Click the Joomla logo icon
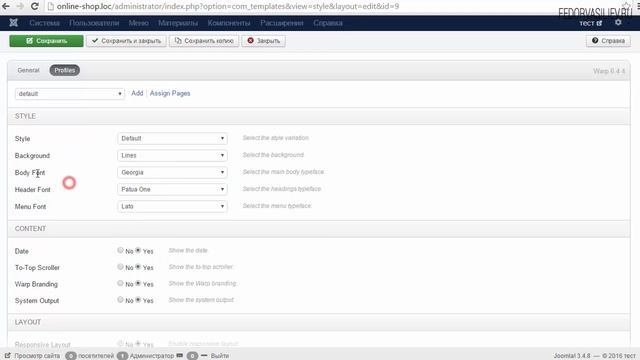This screenshot has height=360, width=640. [13, 23]
